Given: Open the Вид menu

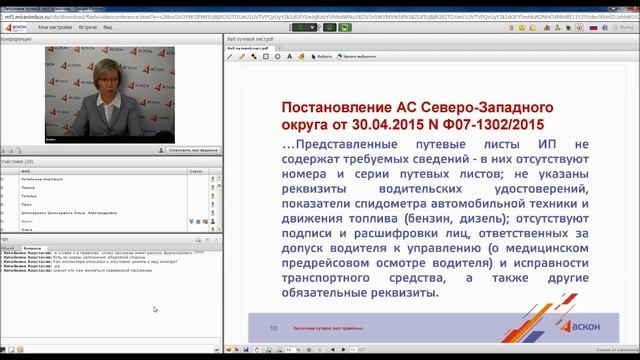Looking at the screenshot, I should click(x=108, y=27).
